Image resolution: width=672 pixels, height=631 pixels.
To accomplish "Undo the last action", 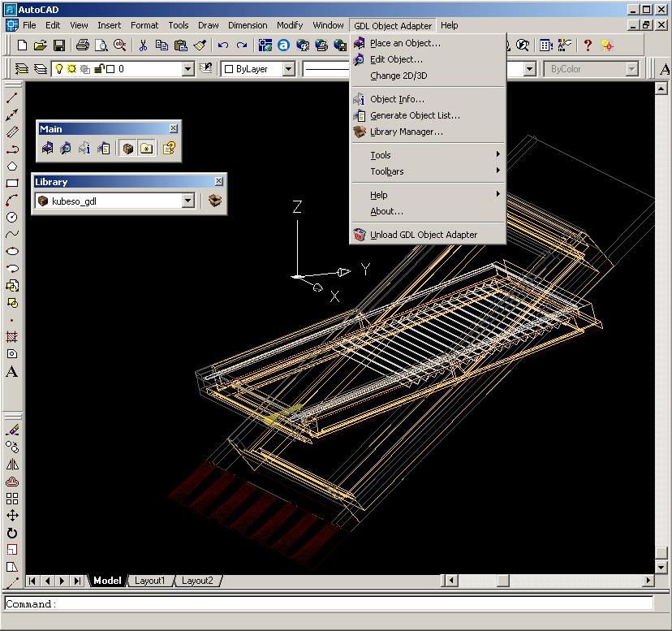I will [x=223, y=45].
